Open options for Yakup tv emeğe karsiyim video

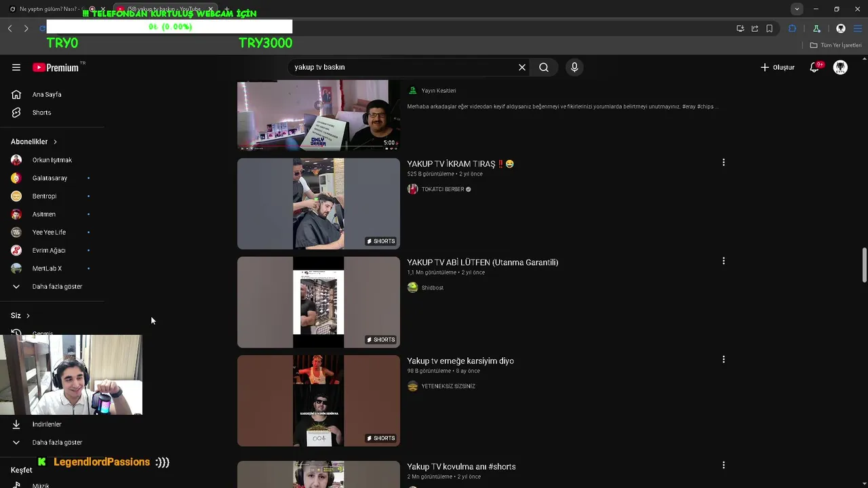coord(724,360)
